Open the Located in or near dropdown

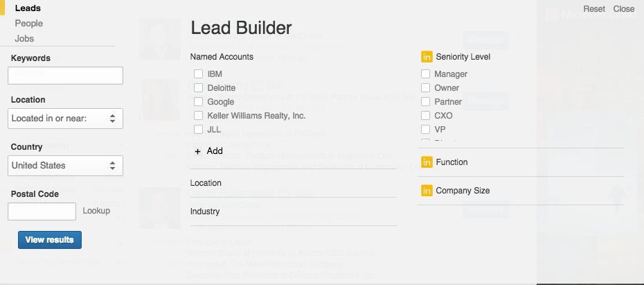tap(65, 119)
